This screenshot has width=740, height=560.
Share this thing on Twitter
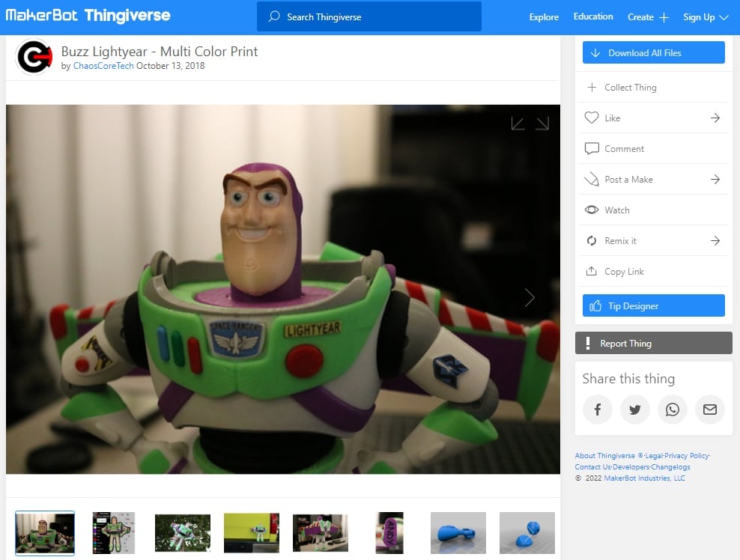coord(634,410)
